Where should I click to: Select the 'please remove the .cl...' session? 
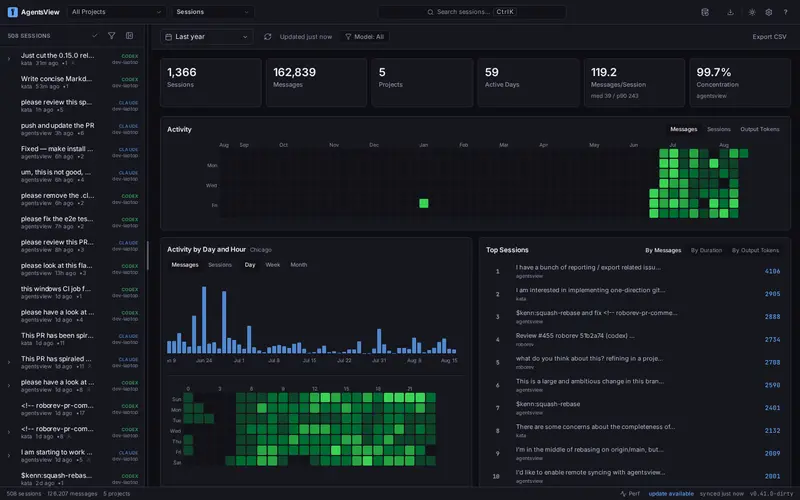tap(72, 199)
